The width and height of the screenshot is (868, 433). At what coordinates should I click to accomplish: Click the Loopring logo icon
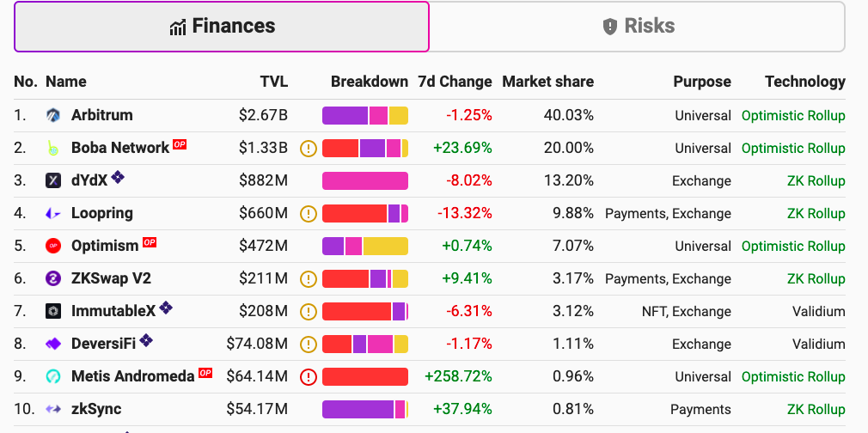[x=53, y=213]
